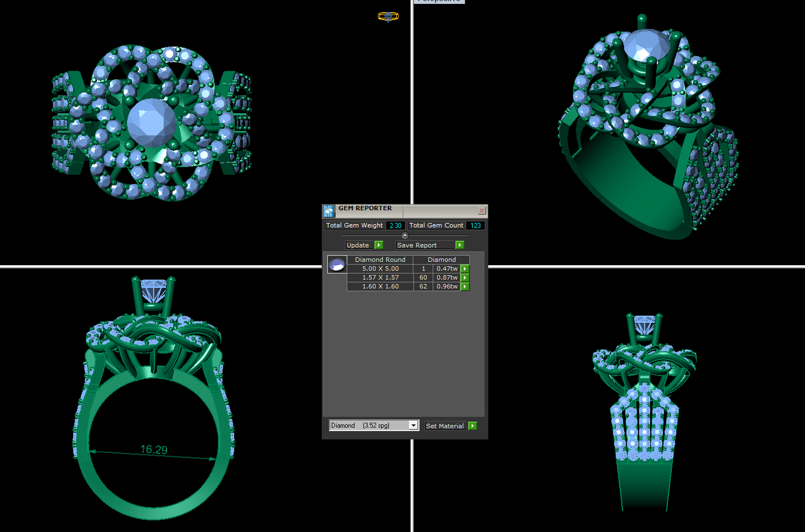Viewport: 805px width, 532px height.
Task: Click green arrow for 1.57 X 1.57 row
Action: click(465, 277)
